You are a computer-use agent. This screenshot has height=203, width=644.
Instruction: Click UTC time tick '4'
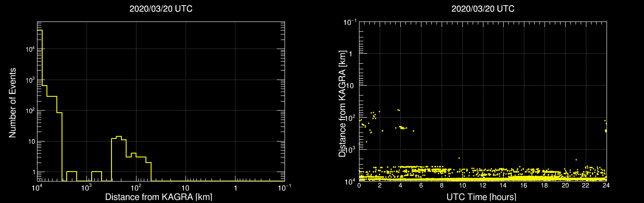click(400, 185)
